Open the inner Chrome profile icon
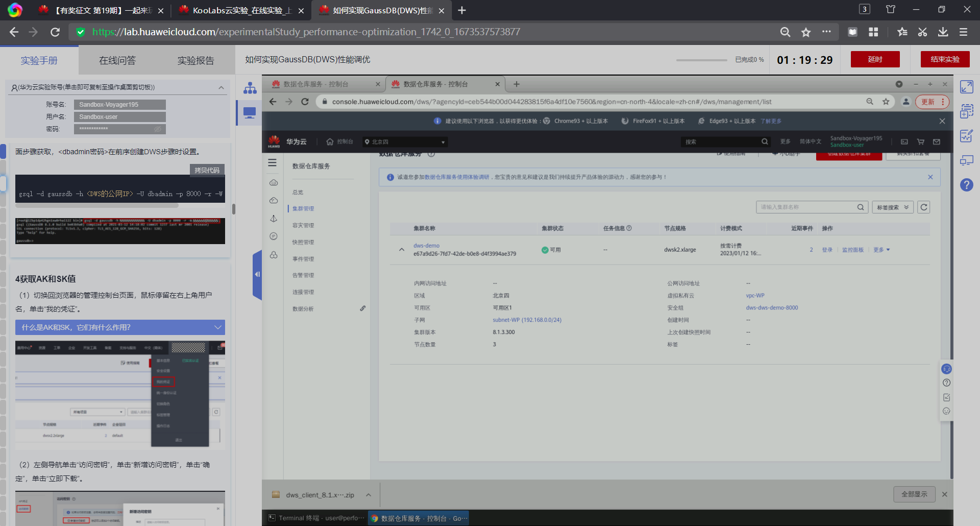Image resolution: width=980 pixels, height=526 pixels. pos(906,102)
